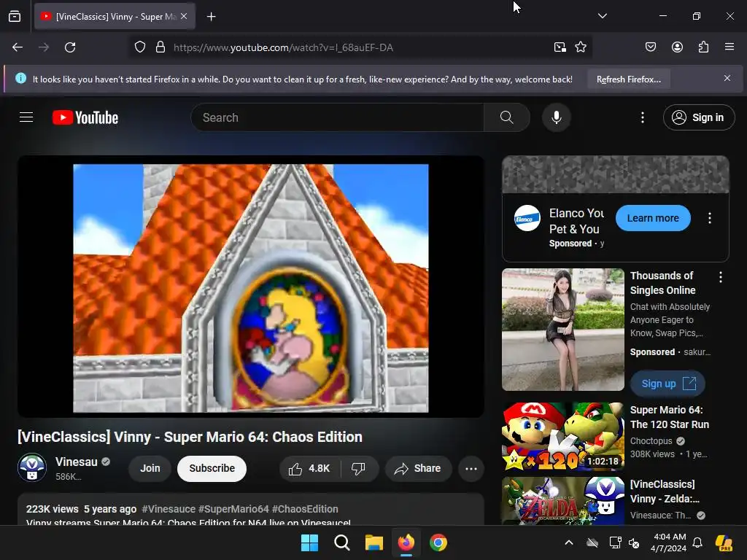Close the VineClassics YouTube tab

184,16
